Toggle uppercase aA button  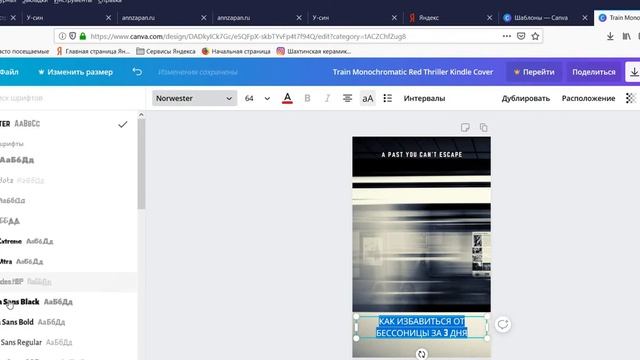pos(367,98)
